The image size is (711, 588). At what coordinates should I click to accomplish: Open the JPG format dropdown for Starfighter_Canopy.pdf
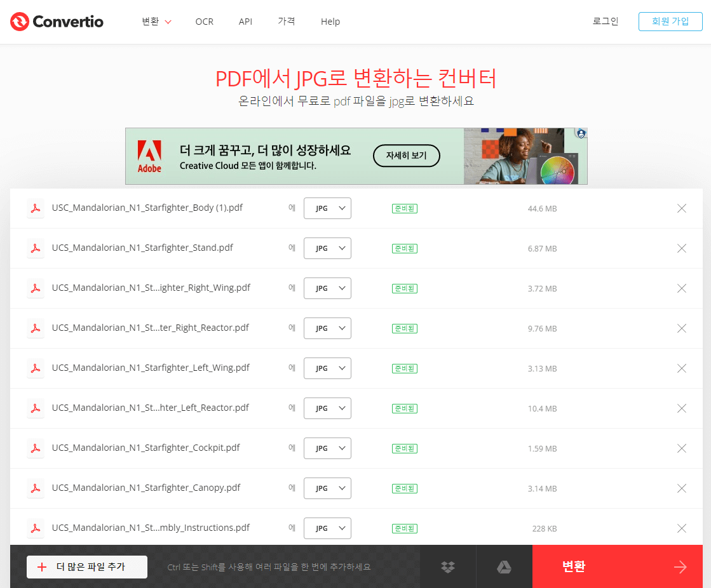327,488
